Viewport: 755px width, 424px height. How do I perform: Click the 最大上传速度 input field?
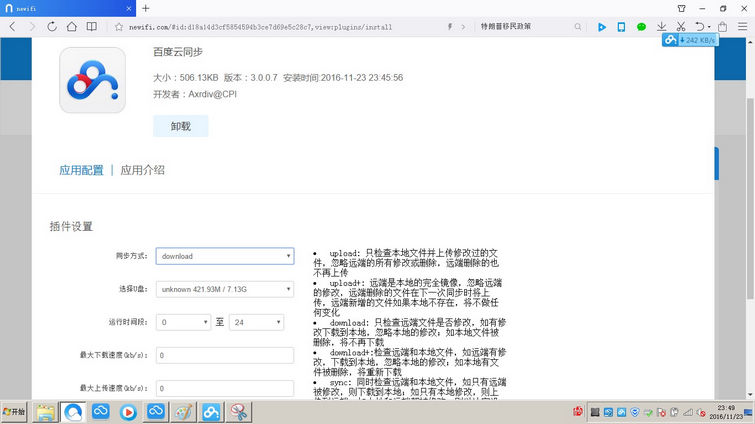[225, 388]
